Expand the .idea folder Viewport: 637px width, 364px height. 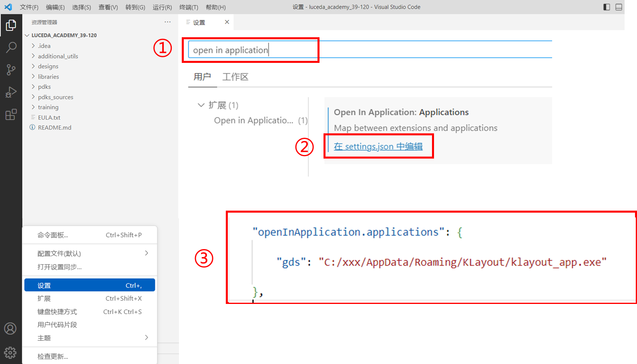33,46
